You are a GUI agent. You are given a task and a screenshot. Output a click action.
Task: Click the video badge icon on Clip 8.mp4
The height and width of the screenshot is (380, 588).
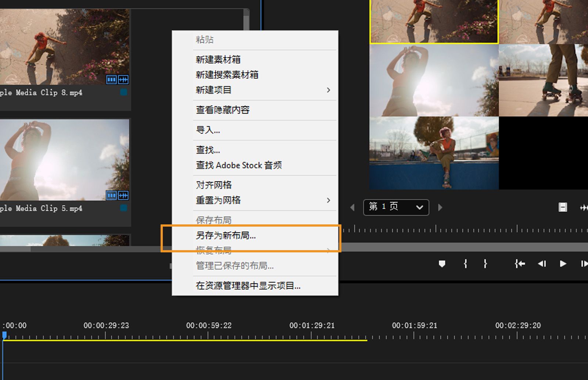[111, 79]
